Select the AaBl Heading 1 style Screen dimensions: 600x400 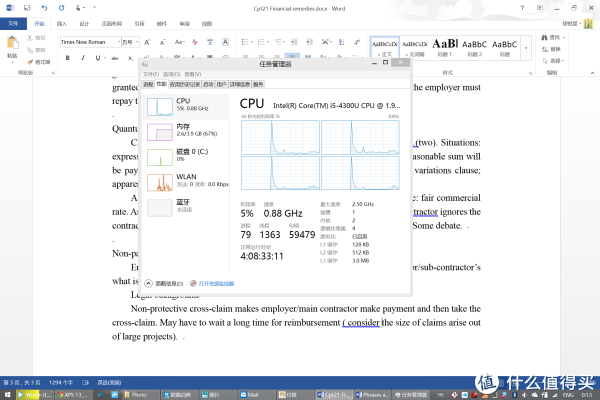tap(445, 48)
